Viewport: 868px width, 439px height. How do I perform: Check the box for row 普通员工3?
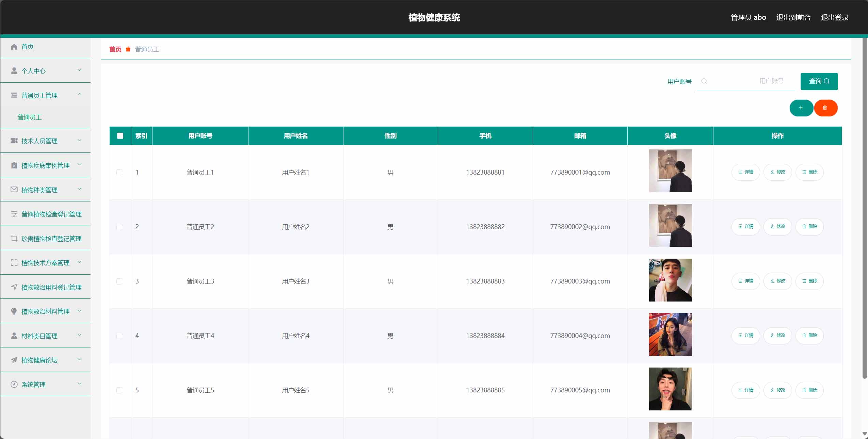click(x=119, y=281)
